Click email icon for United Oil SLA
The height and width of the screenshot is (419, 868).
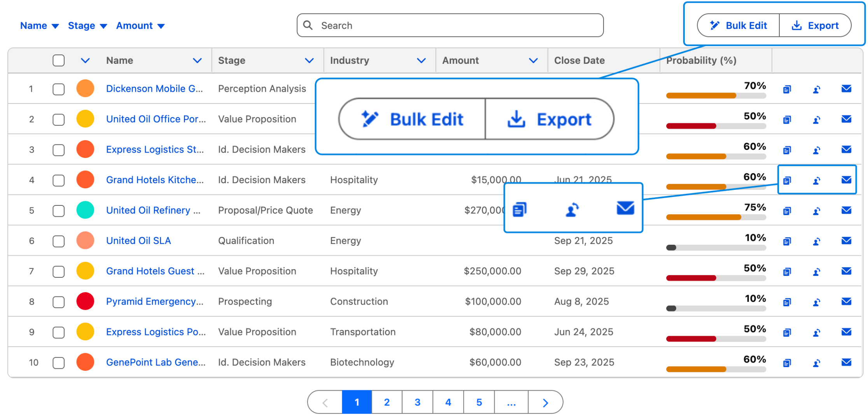pyautogui.click(x=846, y=240)
